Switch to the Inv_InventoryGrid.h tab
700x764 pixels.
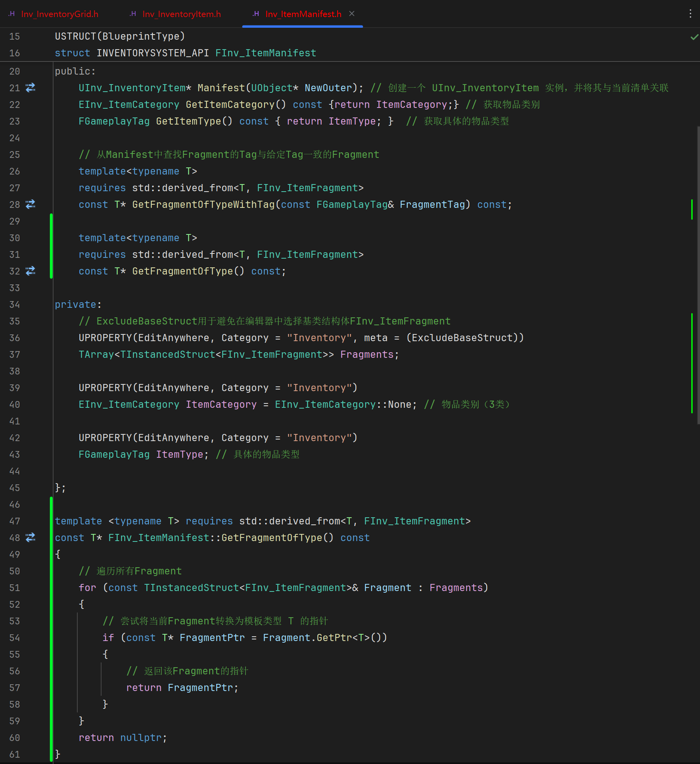point(59,14)
